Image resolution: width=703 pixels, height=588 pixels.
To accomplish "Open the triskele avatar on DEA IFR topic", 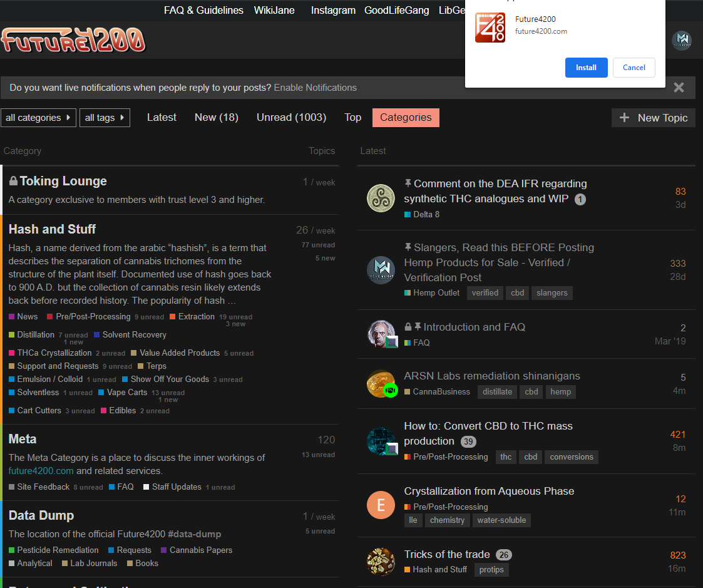I will (381, 199).
